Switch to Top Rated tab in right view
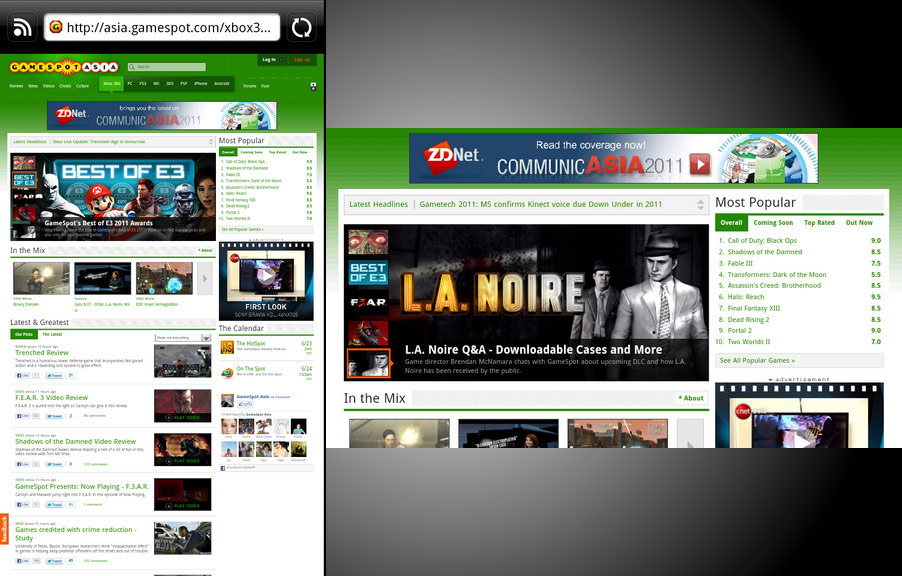This screenshot has height=576, width=902. [x=819, y=223]
